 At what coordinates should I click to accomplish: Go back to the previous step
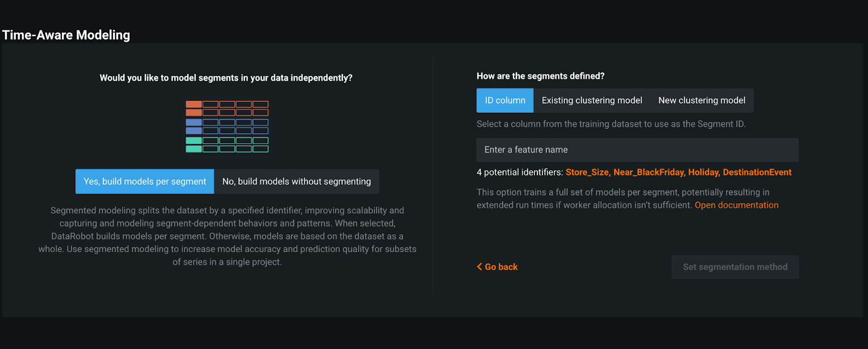click(497, 267)
